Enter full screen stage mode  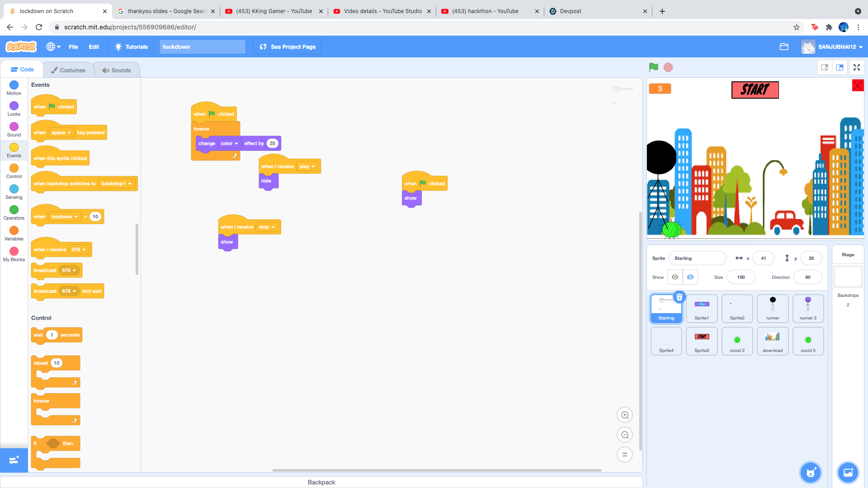pos(856,67)
